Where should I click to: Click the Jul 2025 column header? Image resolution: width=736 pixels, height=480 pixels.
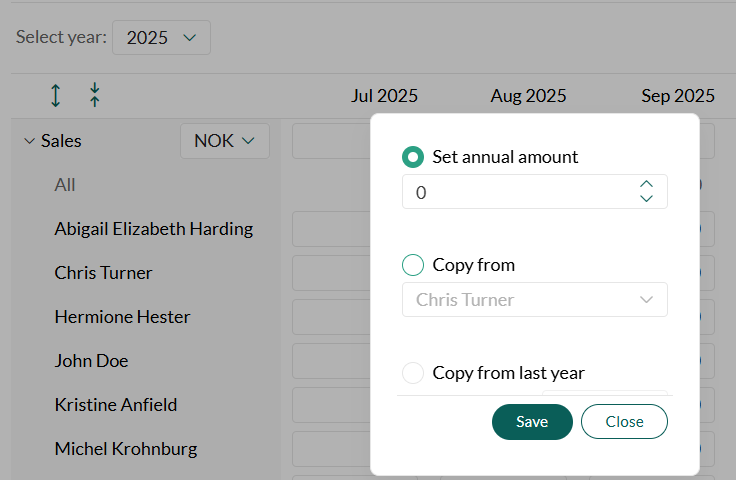[384, 96]
